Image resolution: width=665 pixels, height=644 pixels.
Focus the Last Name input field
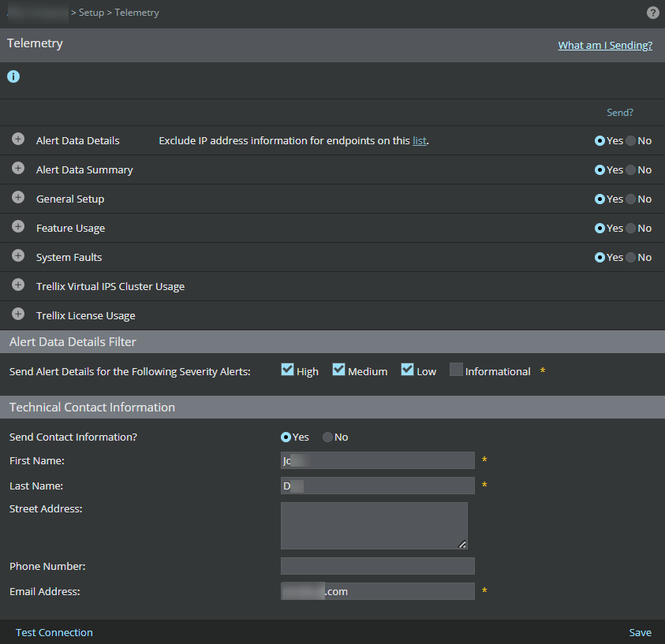377,486
